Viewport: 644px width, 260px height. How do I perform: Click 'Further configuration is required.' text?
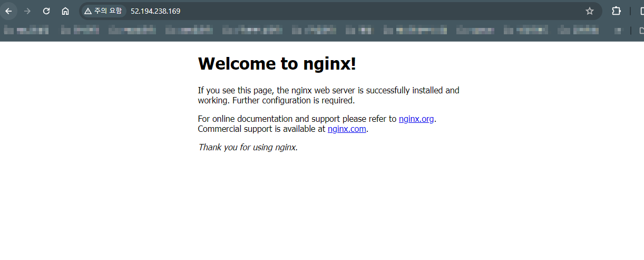point(294,100)
